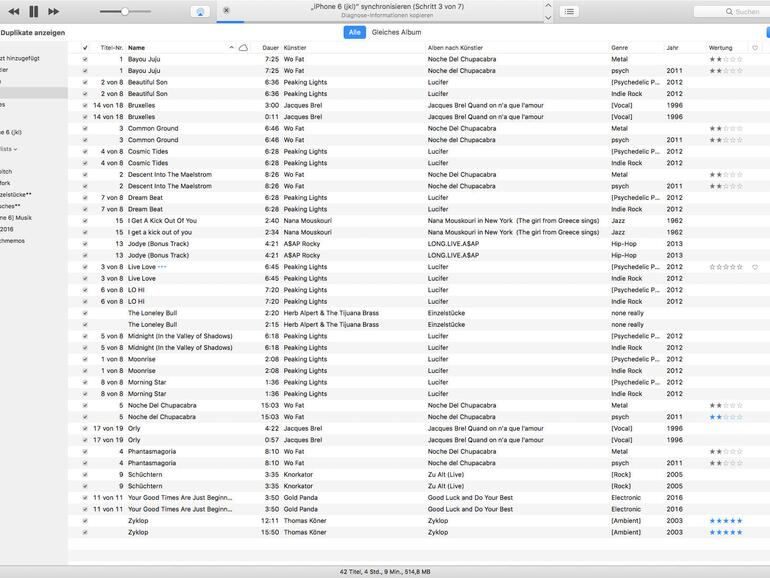This screenshot has width=770, height=578.
Task: Switch to the Gleiches Album filter
Action: coord(396,32)
